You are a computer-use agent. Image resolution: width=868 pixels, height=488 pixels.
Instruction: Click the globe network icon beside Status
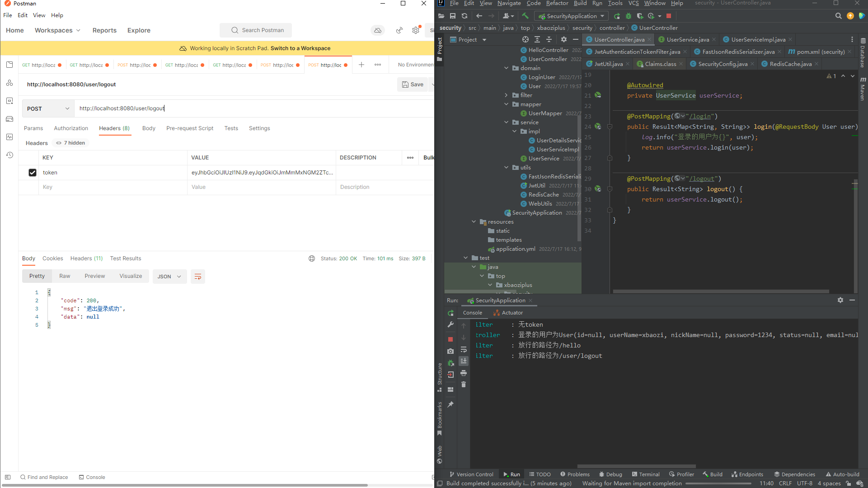click(312, 258)
